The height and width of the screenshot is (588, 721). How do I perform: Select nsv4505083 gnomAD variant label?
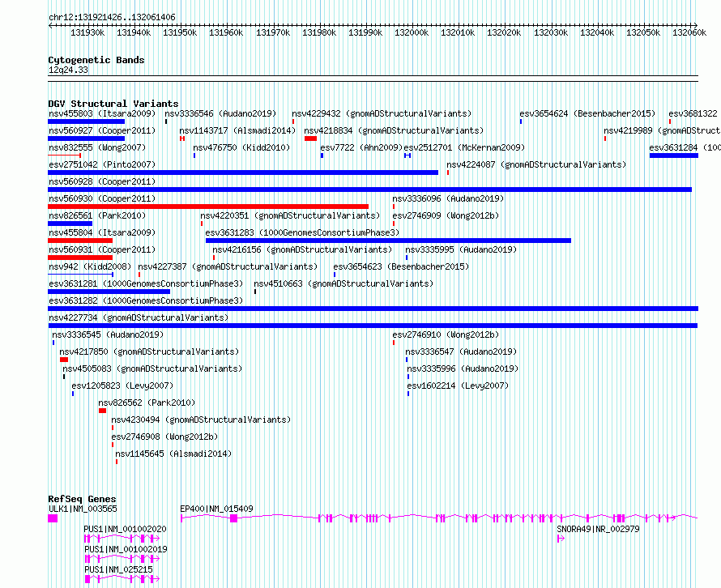(x=152, y=369)
